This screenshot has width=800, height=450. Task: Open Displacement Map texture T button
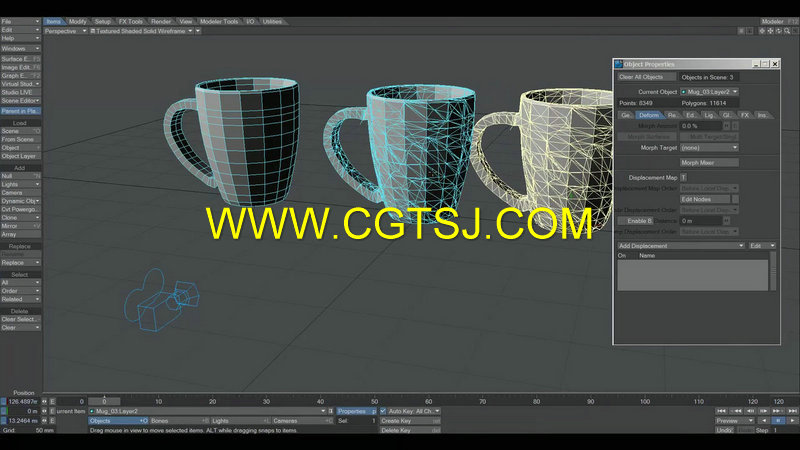pos(684,178)
